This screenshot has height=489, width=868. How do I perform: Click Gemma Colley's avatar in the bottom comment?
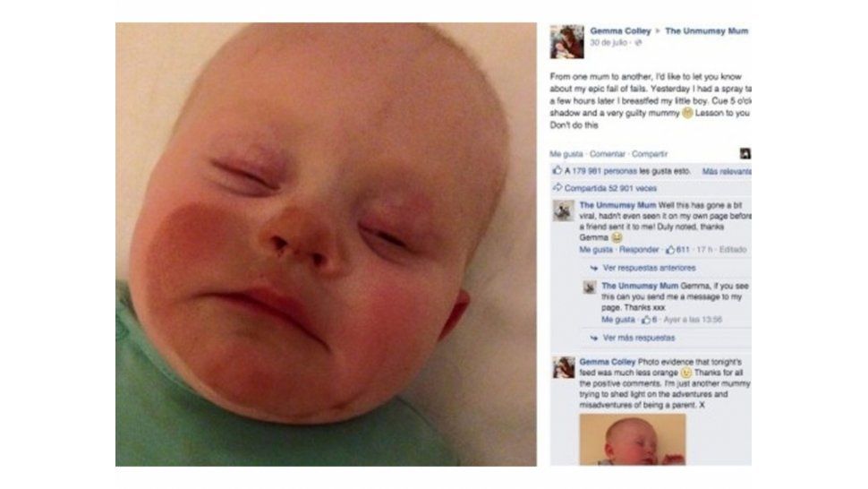coord(564,368)
